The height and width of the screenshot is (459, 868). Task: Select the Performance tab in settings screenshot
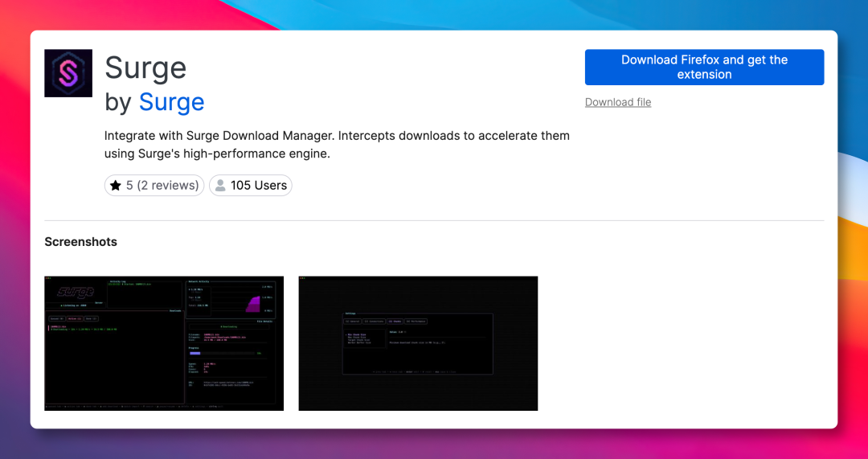[416, 322]
